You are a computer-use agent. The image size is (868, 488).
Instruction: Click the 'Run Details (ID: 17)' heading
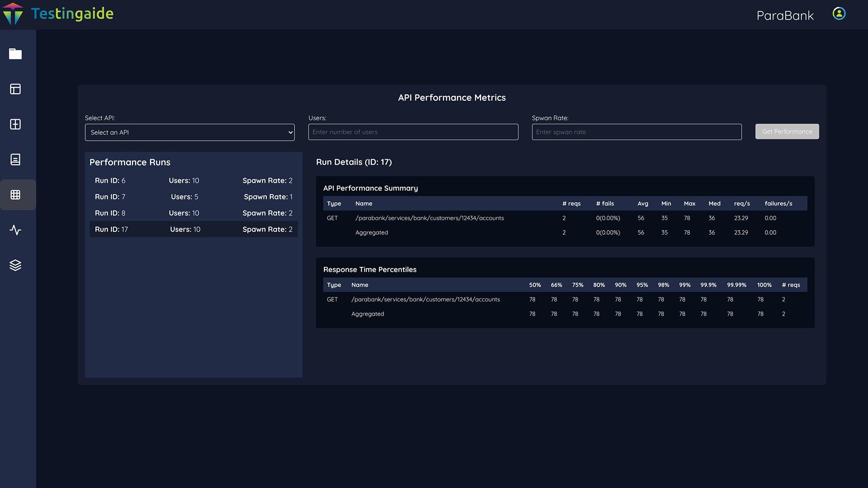click(x=354, y=162)
